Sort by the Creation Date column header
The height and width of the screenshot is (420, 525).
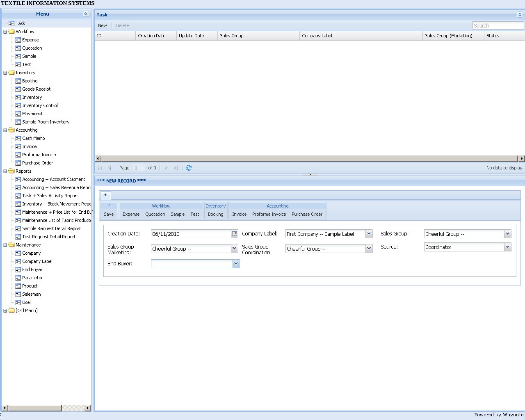[x=156, y=36]
